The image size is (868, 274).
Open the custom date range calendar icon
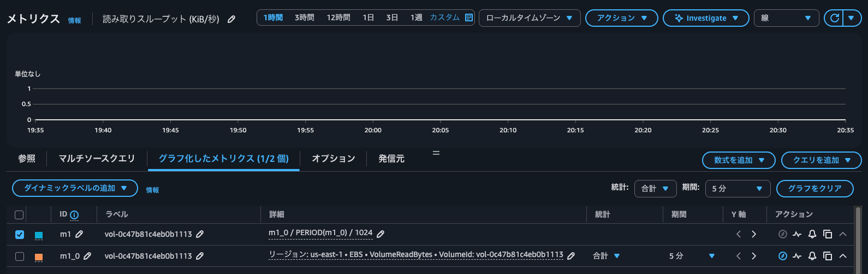point(468,18)
